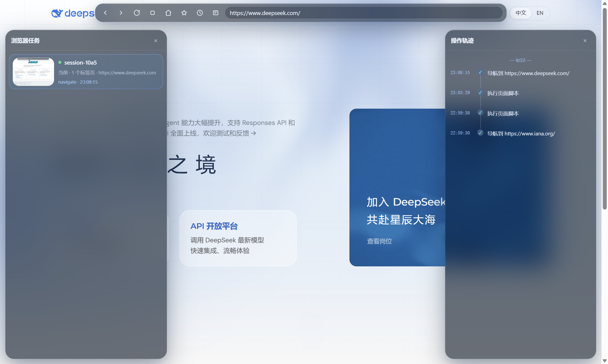The image size is (608, 364).
Task: Click the scrollbar down arrow
Action: [x=604, y=360]
